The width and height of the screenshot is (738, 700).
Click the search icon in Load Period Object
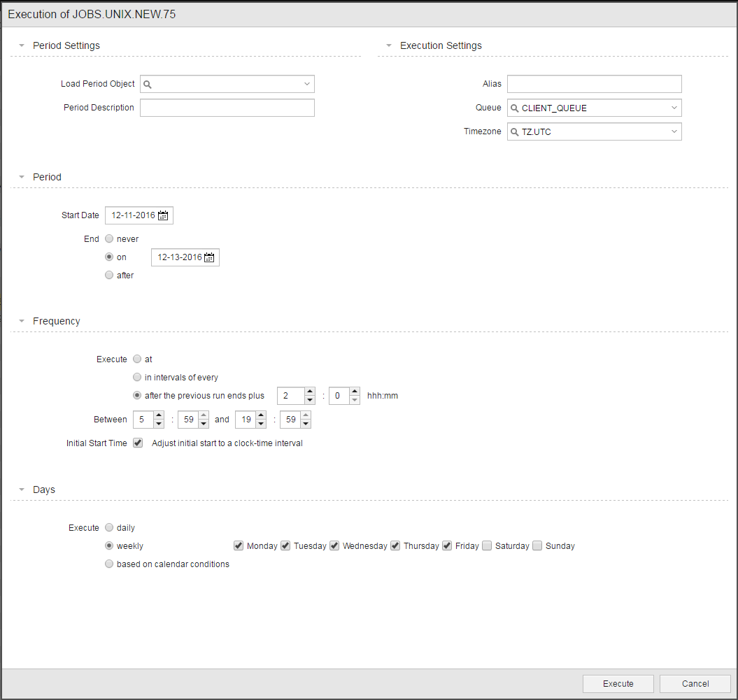(148, 85)
